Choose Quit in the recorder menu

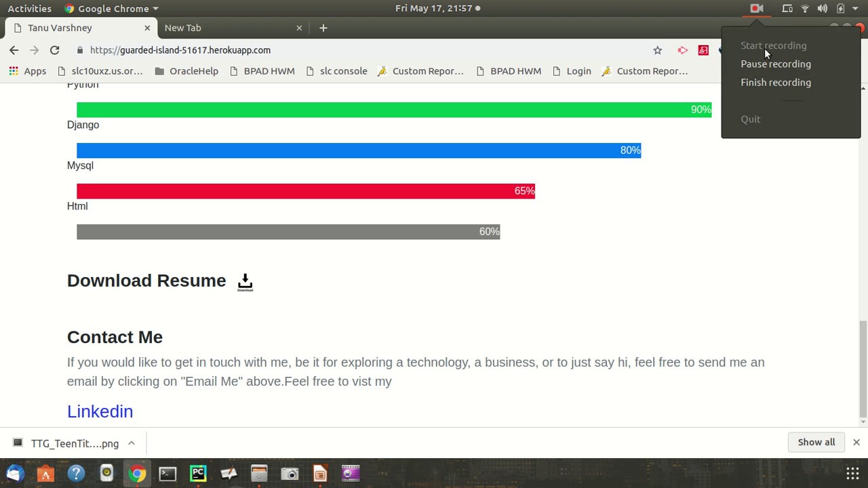[x=751, y=119]
